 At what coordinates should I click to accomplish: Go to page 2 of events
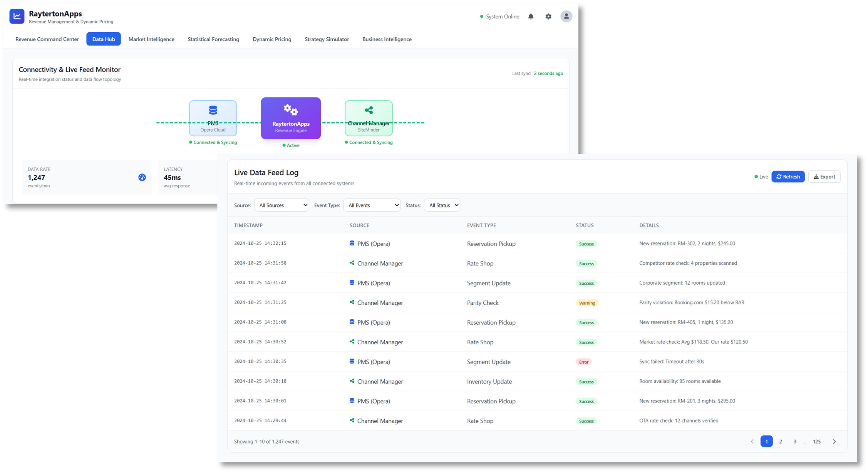pos(781,441)
